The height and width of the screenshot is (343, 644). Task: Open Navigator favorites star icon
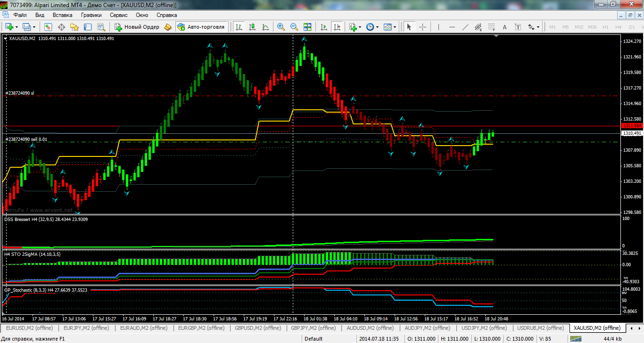click(x=74, y=27)
